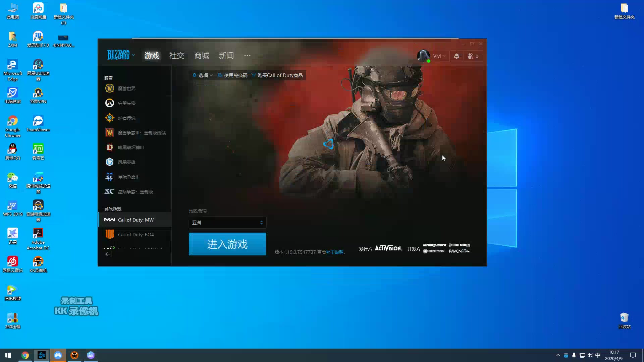Open World of Warcraft game icon

(x=110, y=88)
